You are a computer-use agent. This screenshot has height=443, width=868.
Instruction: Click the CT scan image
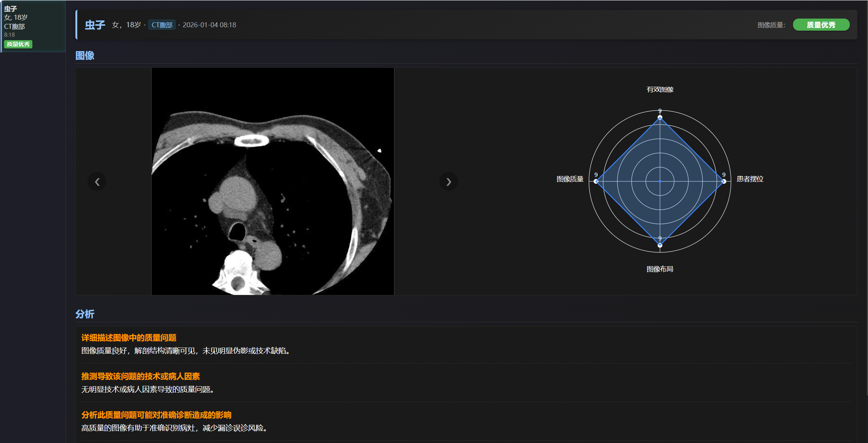(x=272, y=181)
